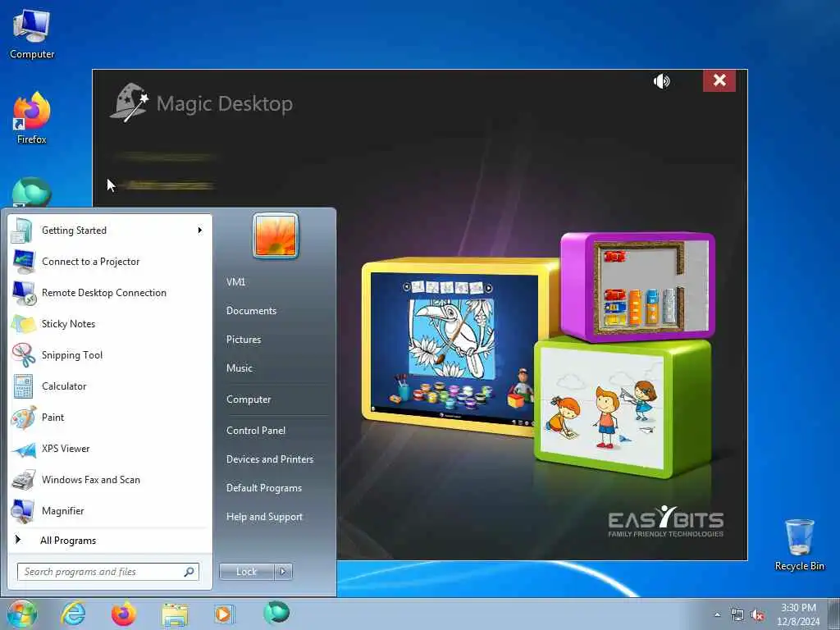Open the Snipping Tool scissors icon
The width and height of the screenshot is (840, 630).
(24, 355)
